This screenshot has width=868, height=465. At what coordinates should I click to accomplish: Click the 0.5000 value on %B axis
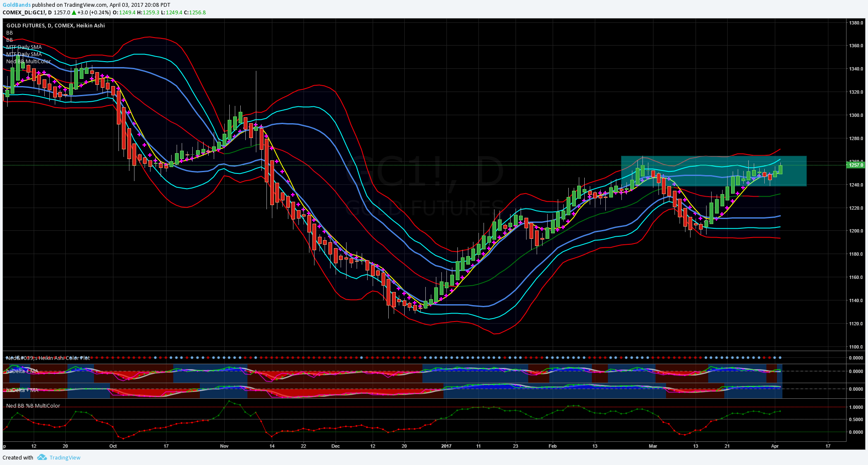click(x=856, y=419)
